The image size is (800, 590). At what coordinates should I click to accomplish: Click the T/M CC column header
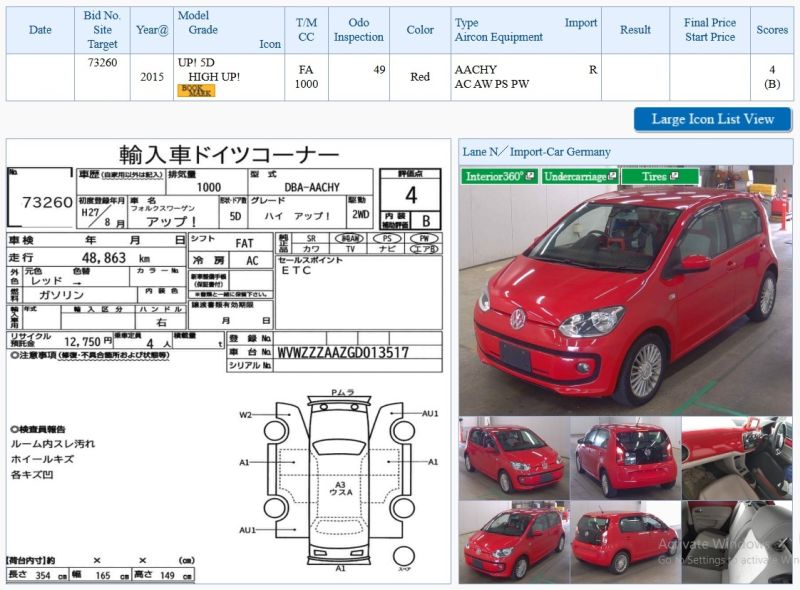coord(306,30)
